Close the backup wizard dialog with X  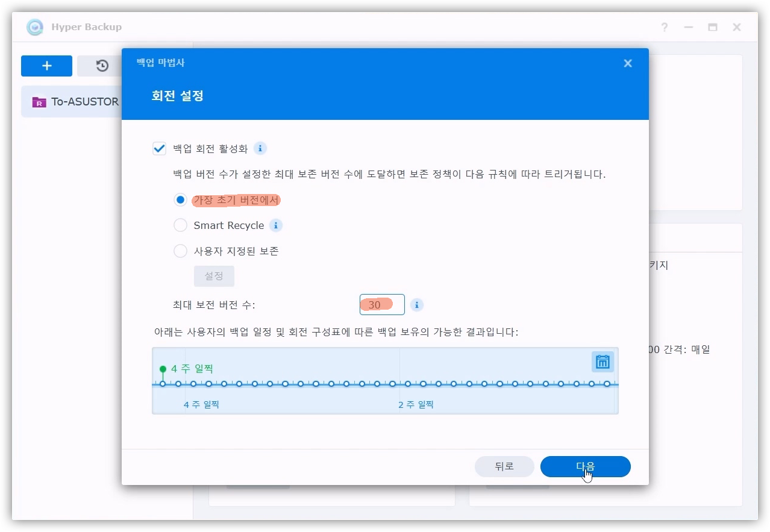pyautogui.click(x=628, y=63)
